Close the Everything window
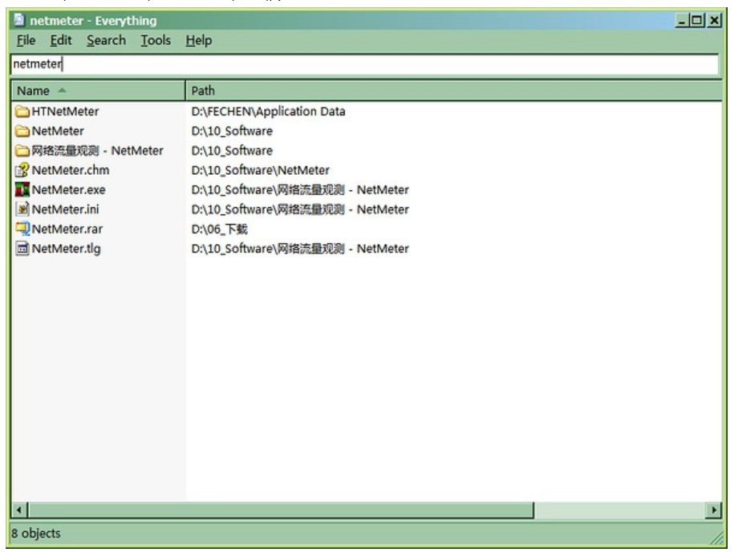738x560 pixels. (x=715, y=20)
